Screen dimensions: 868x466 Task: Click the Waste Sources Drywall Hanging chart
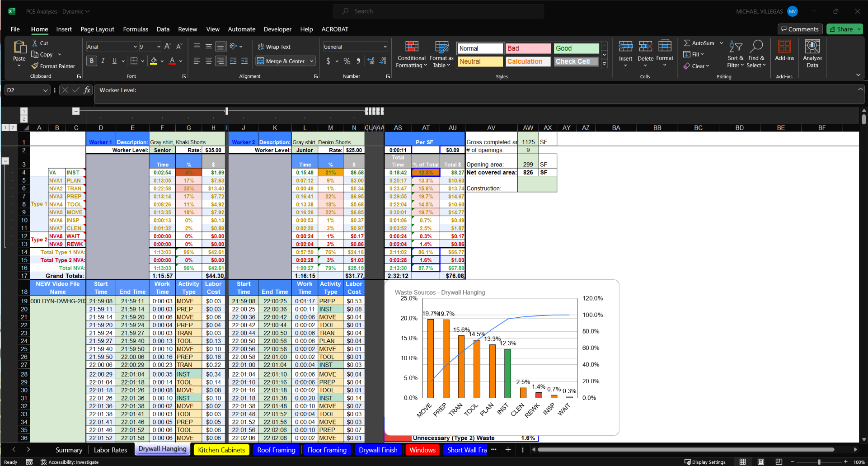coord(502,357)
